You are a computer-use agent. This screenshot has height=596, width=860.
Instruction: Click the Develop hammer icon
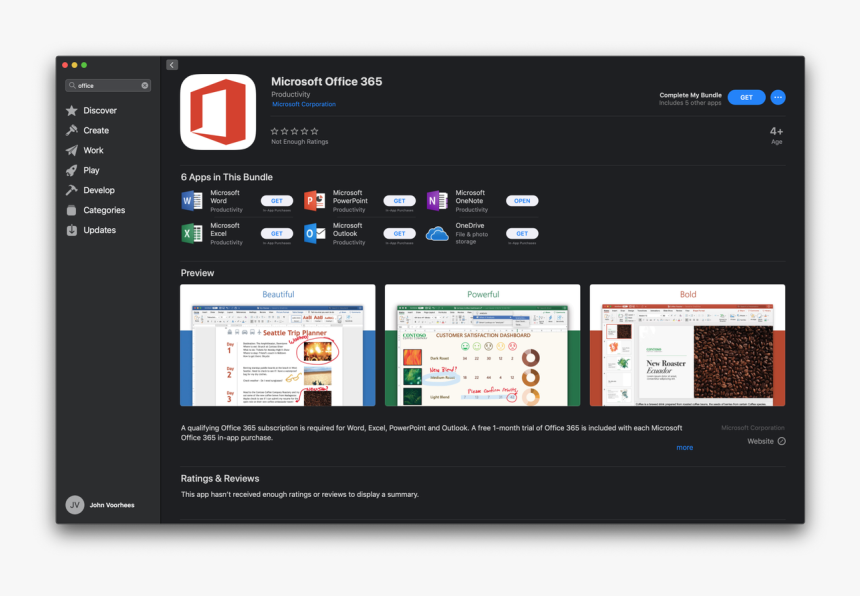[71, 190]
